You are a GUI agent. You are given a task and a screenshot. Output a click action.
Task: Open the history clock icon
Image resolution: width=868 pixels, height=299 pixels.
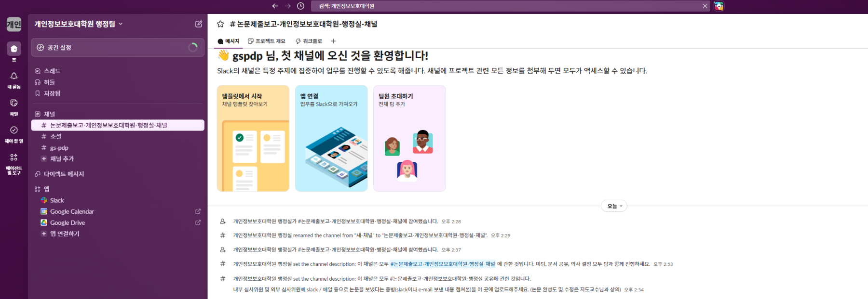pyautogui.click(x=300, y=6)
